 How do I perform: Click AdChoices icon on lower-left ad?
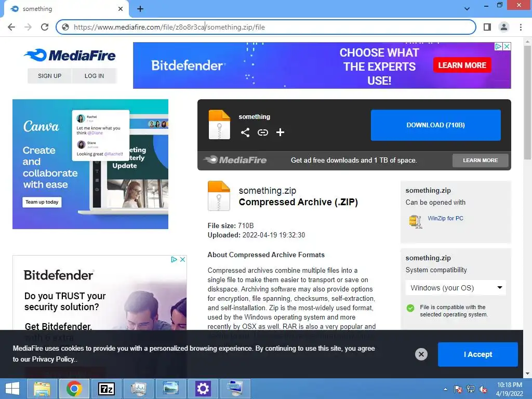pyautogui.click(x=174, y=260)
